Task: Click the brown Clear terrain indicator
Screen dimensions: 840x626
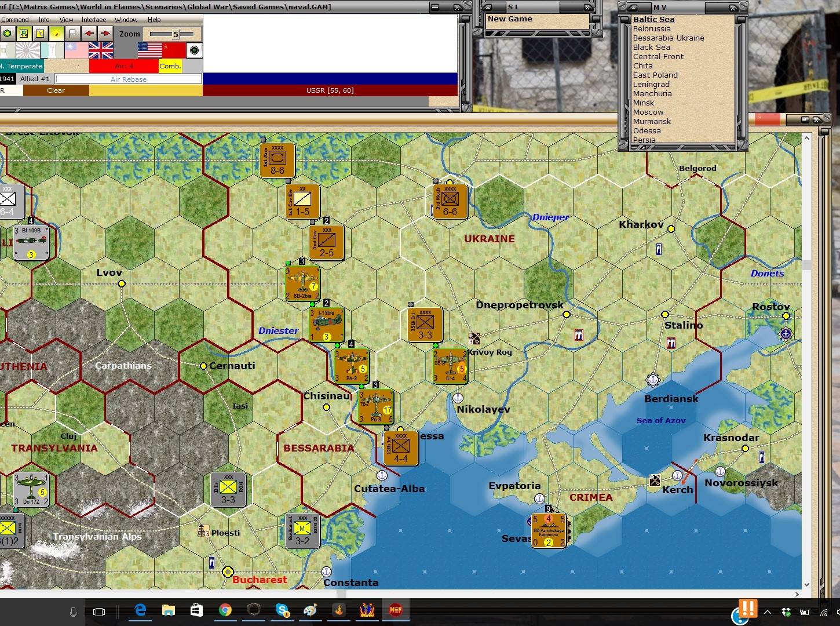Action: point(56,90)
